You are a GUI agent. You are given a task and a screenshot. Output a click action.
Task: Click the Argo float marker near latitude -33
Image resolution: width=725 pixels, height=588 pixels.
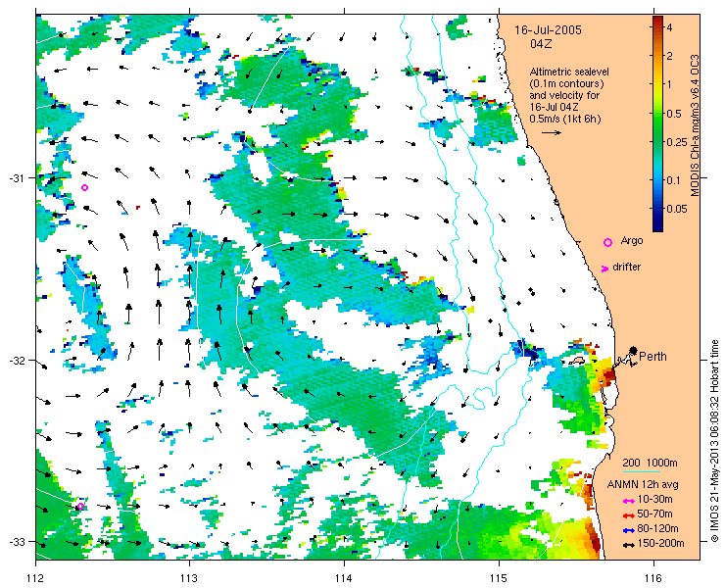(x=80, y=506)
